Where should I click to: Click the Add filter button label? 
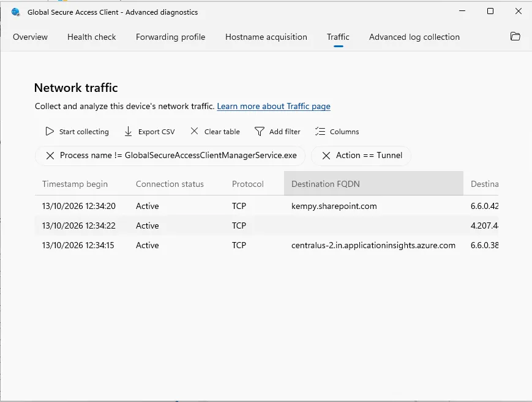click(x=285, y=132)
